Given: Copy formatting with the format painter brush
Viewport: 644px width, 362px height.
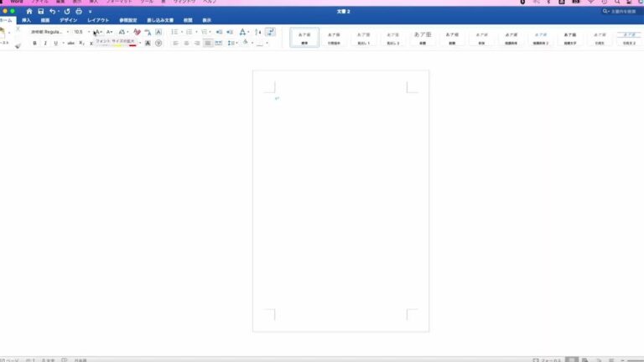Looking at the screenshot, I should tap(18, 46).
